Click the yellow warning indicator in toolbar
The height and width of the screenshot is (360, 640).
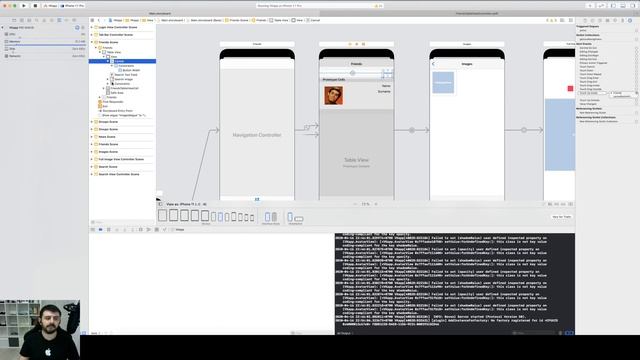click(x=378, y=6)
